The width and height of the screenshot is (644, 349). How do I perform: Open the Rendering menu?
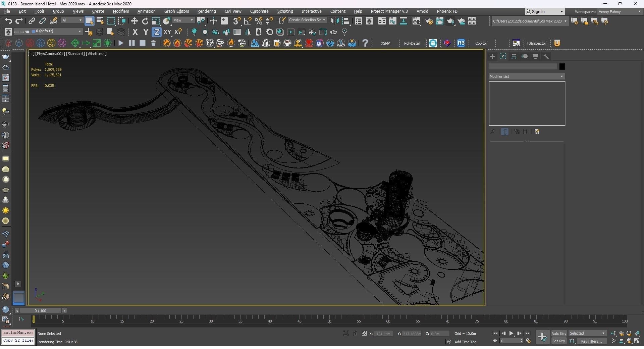click(x=206, y=11)
